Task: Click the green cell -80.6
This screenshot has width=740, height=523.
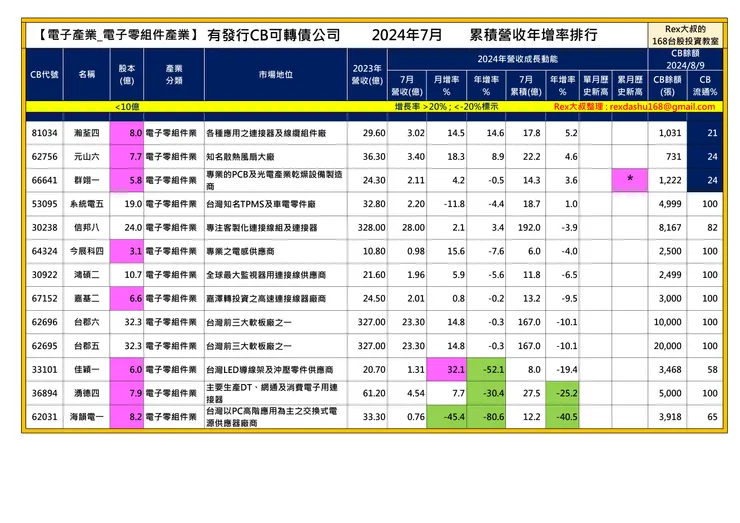Action: tap(486, 417)
